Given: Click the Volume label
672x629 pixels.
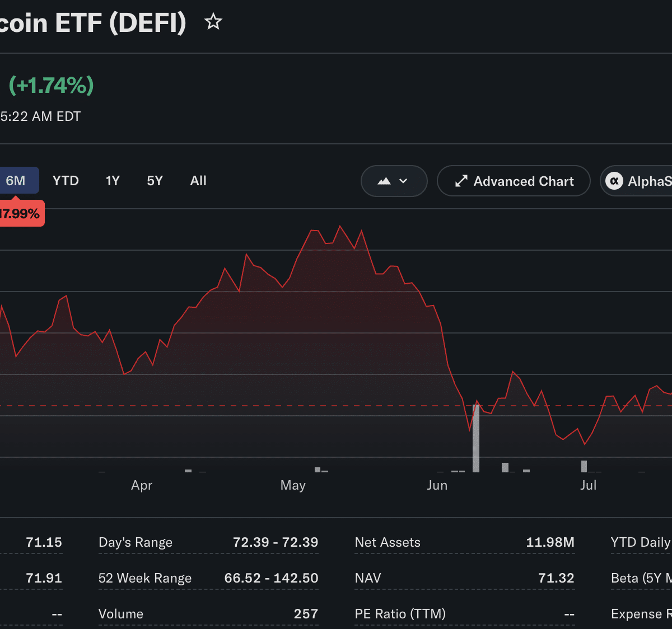Looking at the screenshot, I should (x=121, y=614).
